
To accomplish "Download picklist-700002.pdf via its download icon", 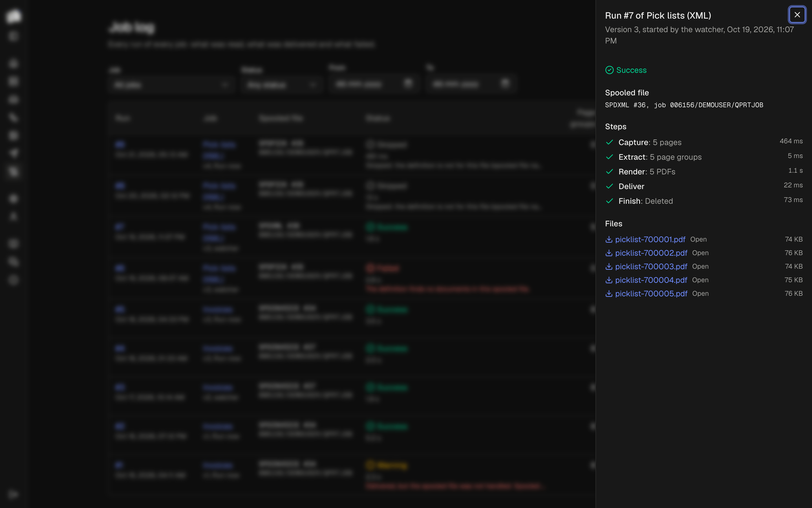I will point(609,253).
